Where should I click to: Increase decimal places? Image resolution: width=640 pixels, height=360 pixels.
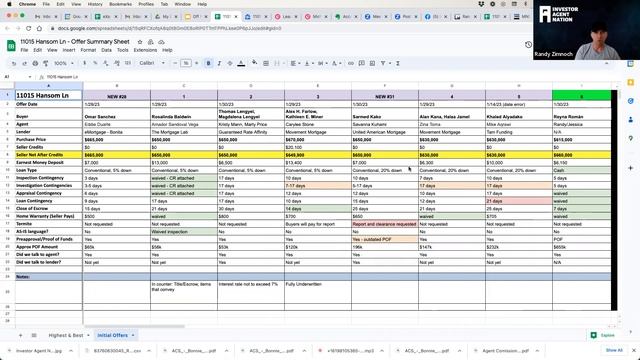click(x=117, y=63)
